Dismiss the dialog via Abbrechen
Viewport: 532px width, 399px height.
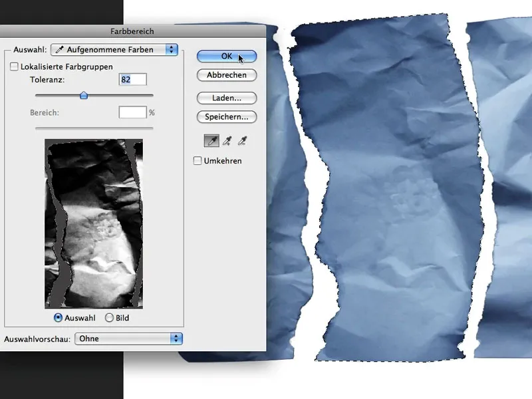pyautogui.click(x=226, y=75)
